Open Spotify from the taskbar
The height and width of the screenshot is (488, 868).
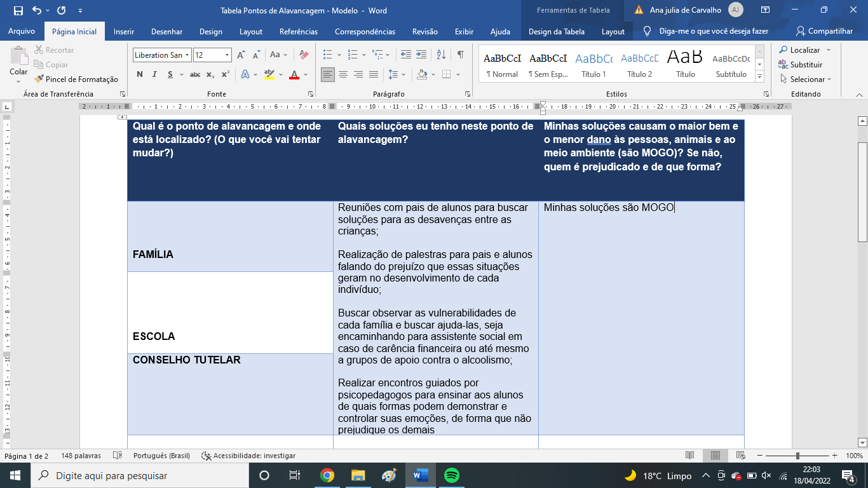pos(452,475)
